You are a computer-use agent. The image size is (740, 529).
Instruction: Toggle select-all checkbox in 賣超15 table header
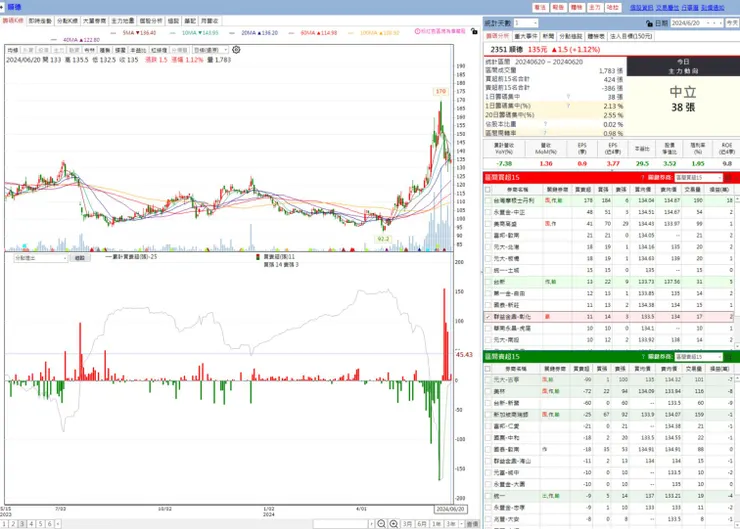point(488,369)
